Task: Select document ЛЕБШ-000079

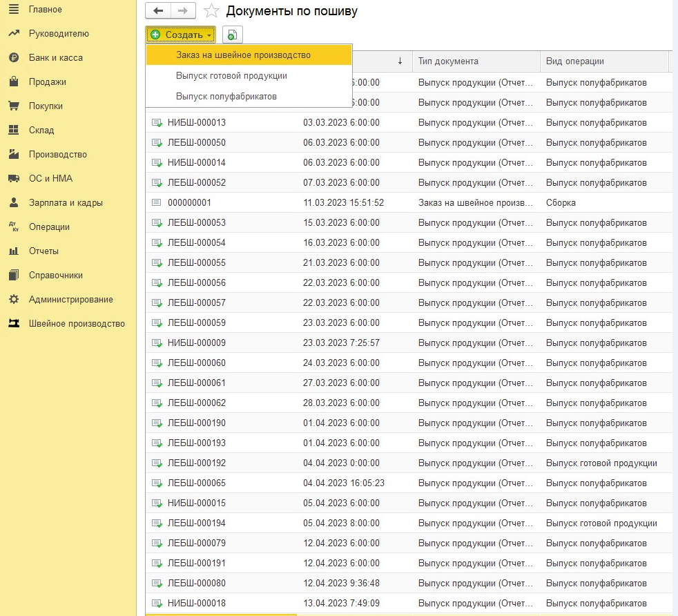Action: coord(197,543)
